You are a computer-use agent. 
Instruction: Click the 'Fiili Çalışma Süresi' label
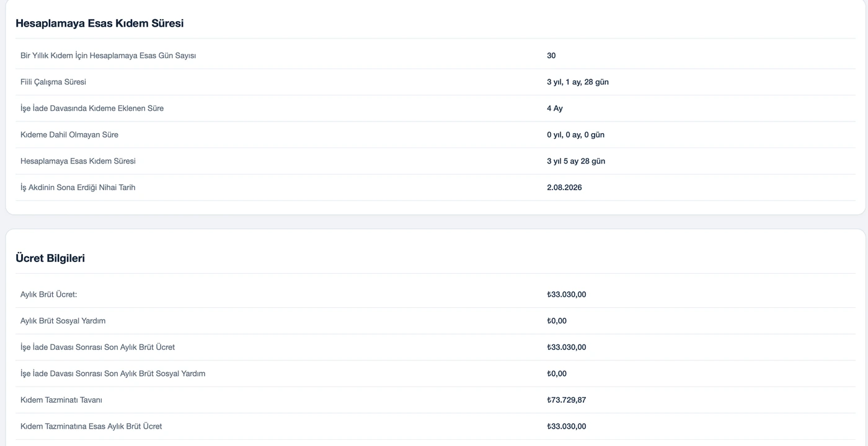pyautogui.click(x=53, y=82)
